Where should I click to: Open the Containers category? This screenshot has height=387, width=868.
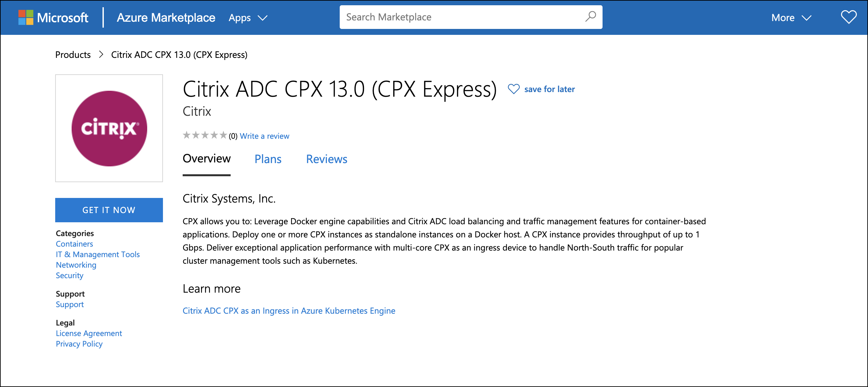pos(75,244)
